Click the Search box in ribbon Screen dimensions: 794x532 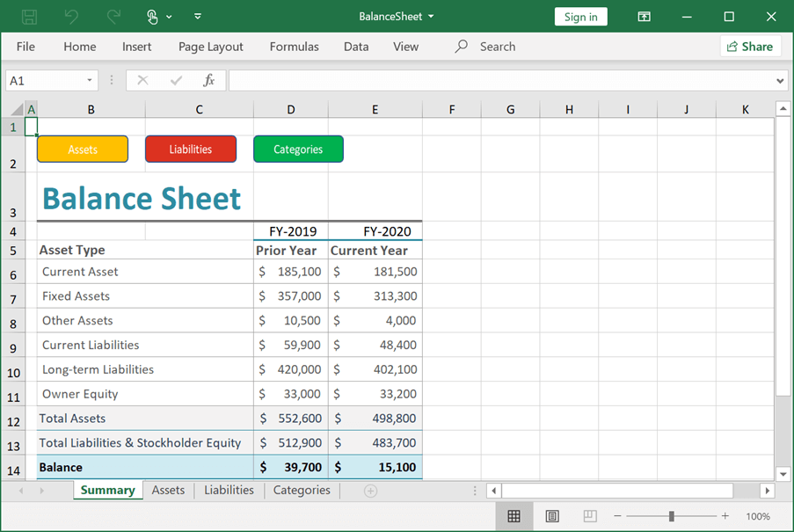(x=497, y=47)
